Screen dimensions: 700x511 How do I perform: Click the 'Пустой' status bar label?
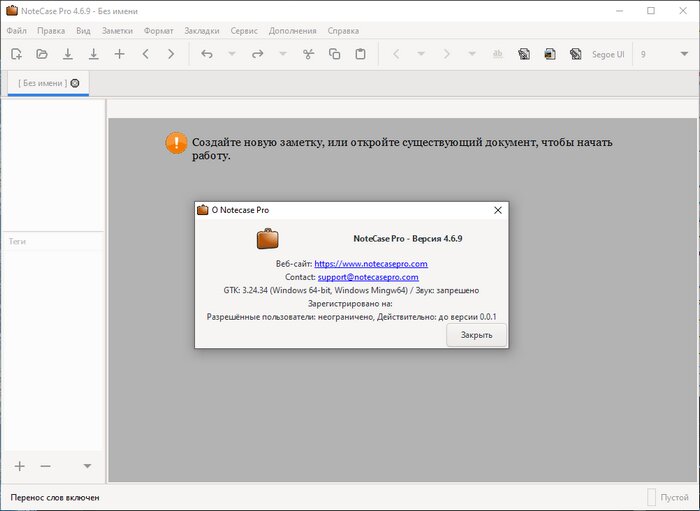click(x=675, y=498)
